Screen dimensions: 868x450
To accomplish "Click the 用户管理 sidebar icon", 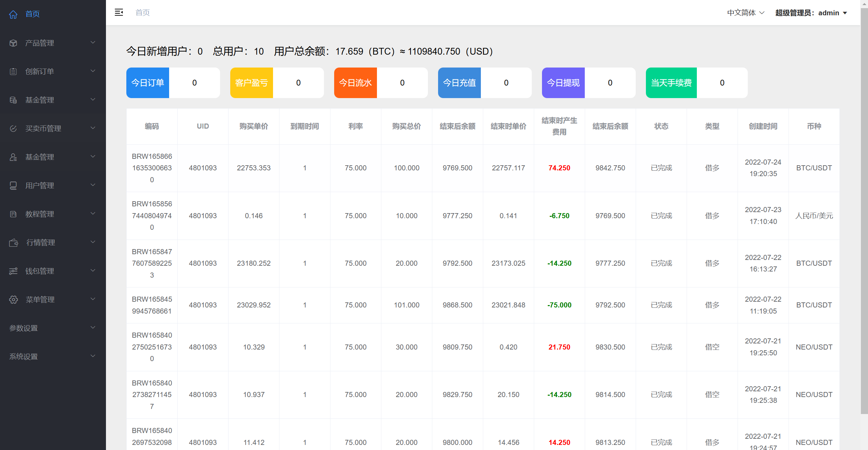I will pyautogui.click(x=13, y=186).
